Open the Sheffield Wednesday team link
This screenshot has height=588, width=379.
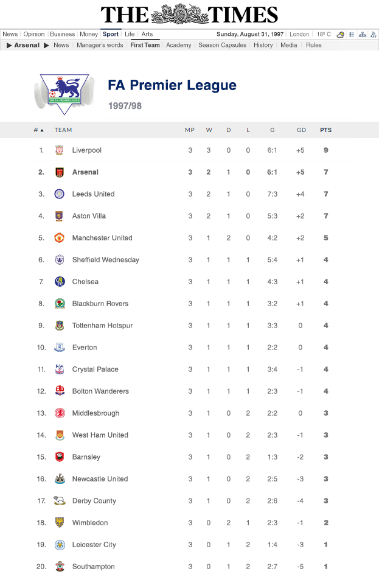point(105,260)
